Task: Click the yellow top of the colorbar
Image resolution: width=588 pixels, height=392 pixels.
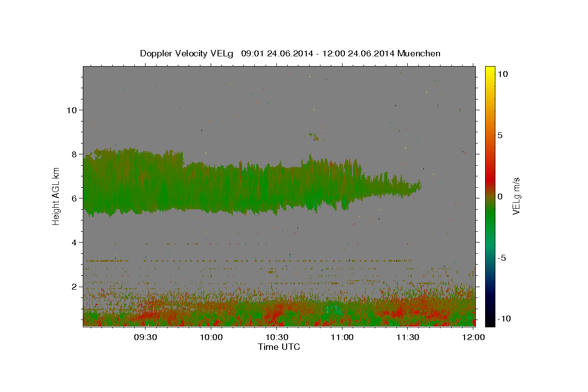Action: pos(490,71)
